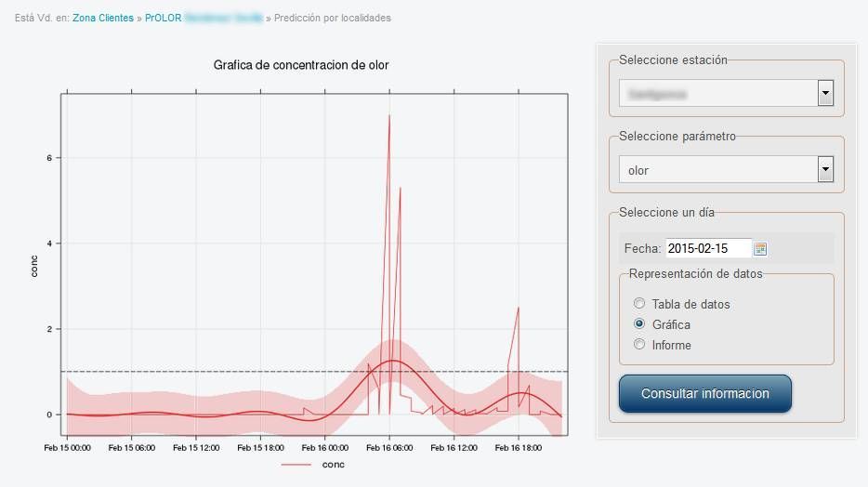The height and width of the screenshot is (487, 868).
Task: Click the 'Feb 15 00:00' axis label
Action: tap(67, 448)
